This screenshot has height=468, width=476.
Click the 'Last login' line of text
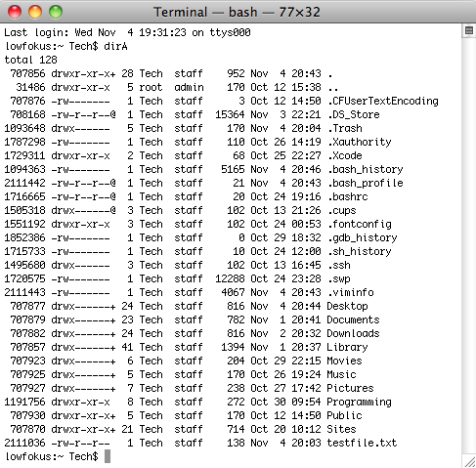pyautogui.click(x=127, y=32)
